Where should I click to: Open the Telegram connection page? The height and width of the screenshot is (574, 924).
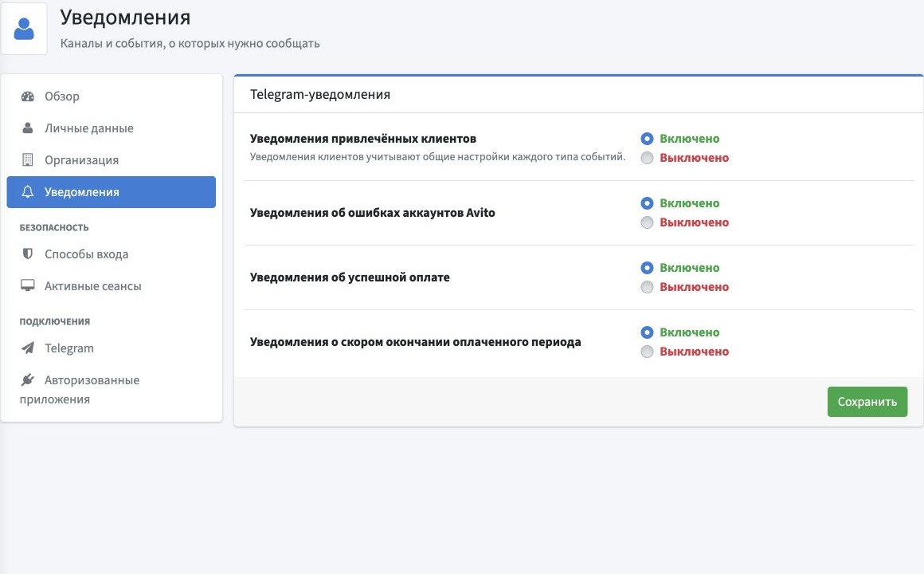111,348
